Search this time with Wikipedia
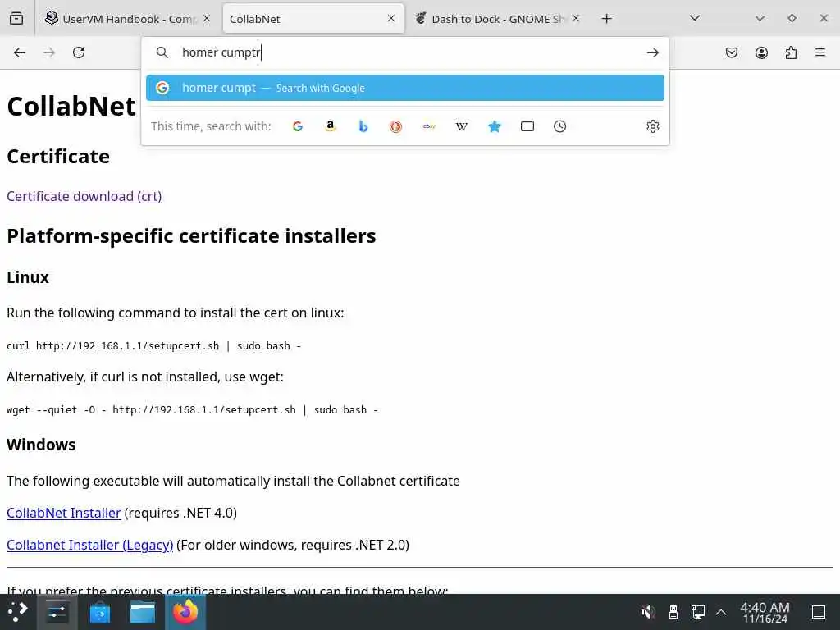The image size is (840, 630). tap(461, 126)
